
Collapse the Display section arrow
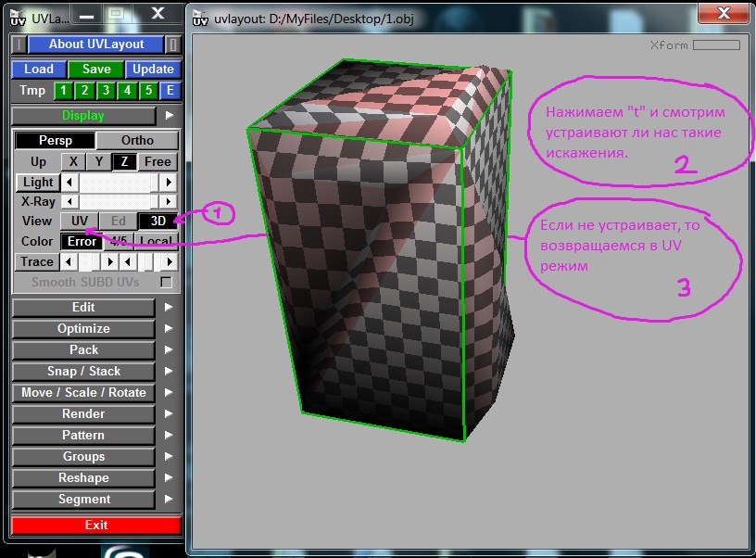tap(169, 116)
